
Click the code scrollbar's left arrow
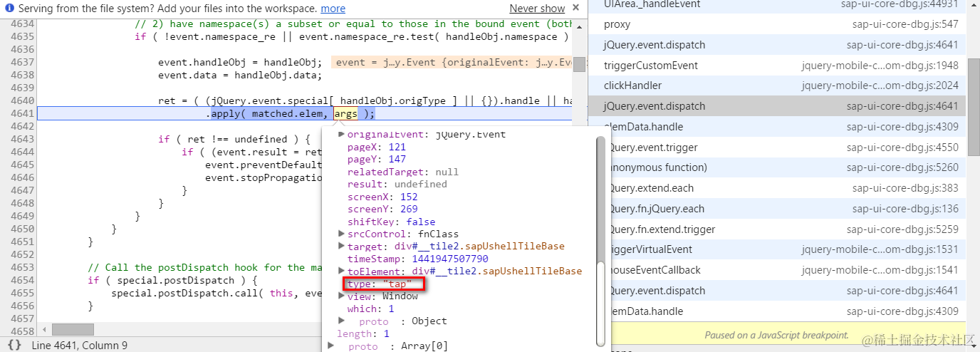click(45, 330)
